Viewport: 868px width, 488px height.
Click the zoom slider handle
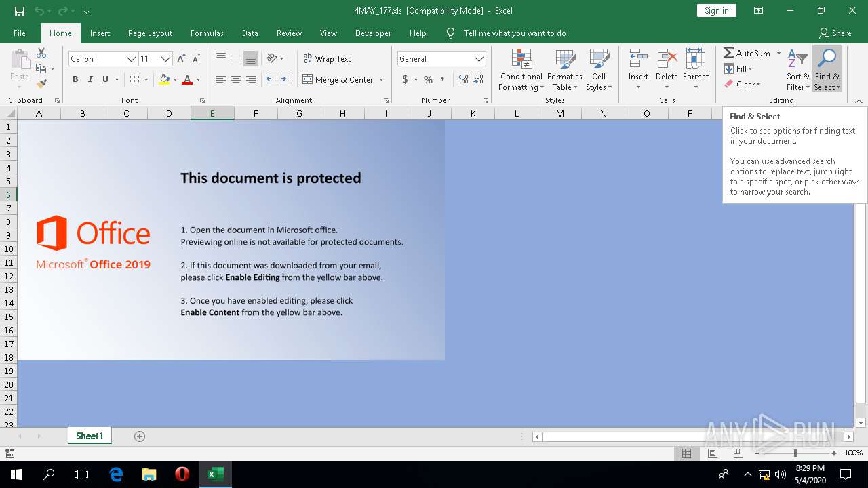[x=795, y=453]
